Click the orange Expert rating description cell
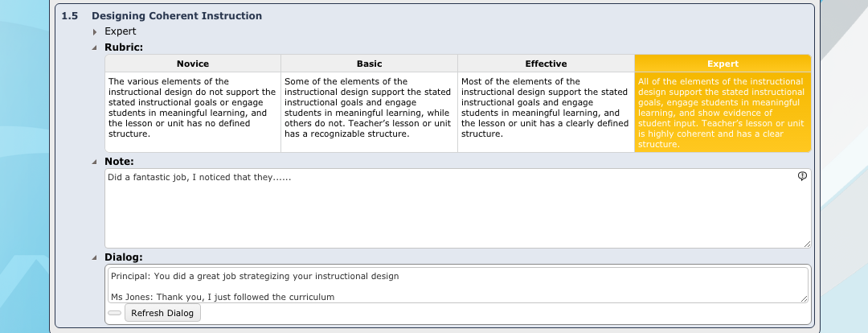 click(x=723, y=112)
